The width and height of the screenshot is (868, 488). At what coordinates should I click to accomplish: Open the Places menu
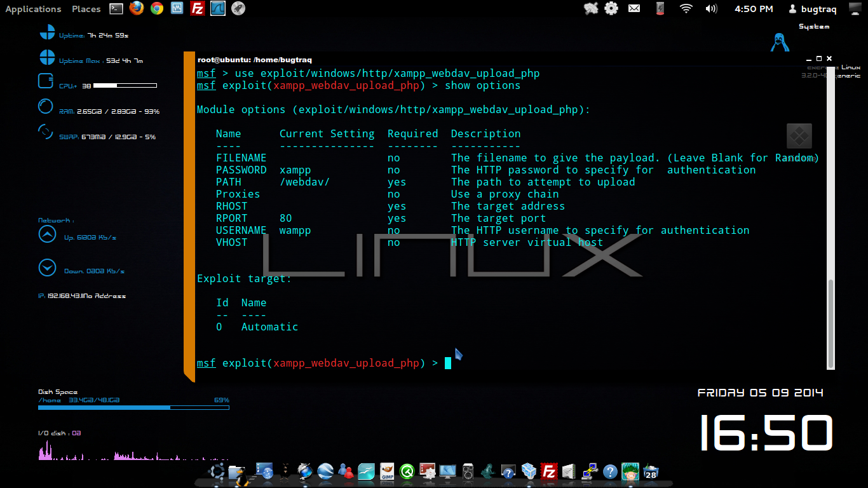(x=86, y=9)
